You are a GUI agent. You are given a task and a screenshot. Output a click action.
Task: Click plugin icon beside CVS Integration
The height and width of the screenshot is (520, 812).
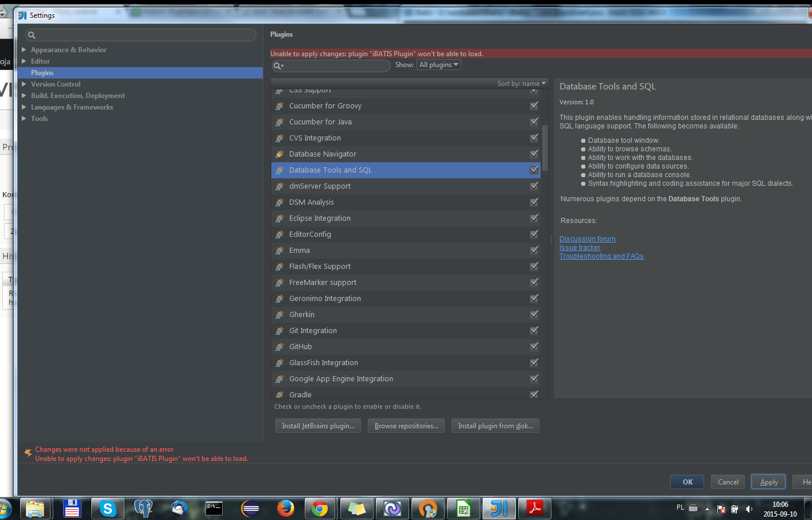pyautogui.click(x=279, y=138)
